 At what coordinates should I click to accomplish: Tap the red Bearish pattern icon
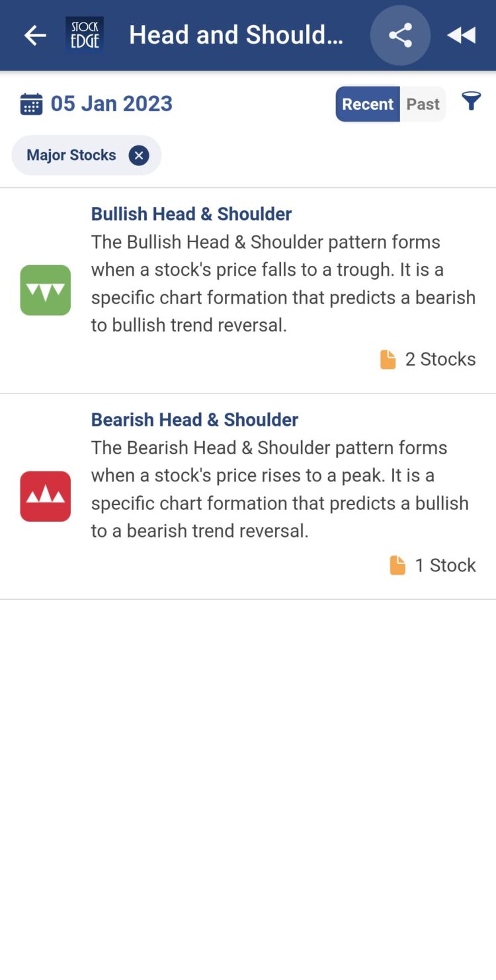[x=46, y=496]
